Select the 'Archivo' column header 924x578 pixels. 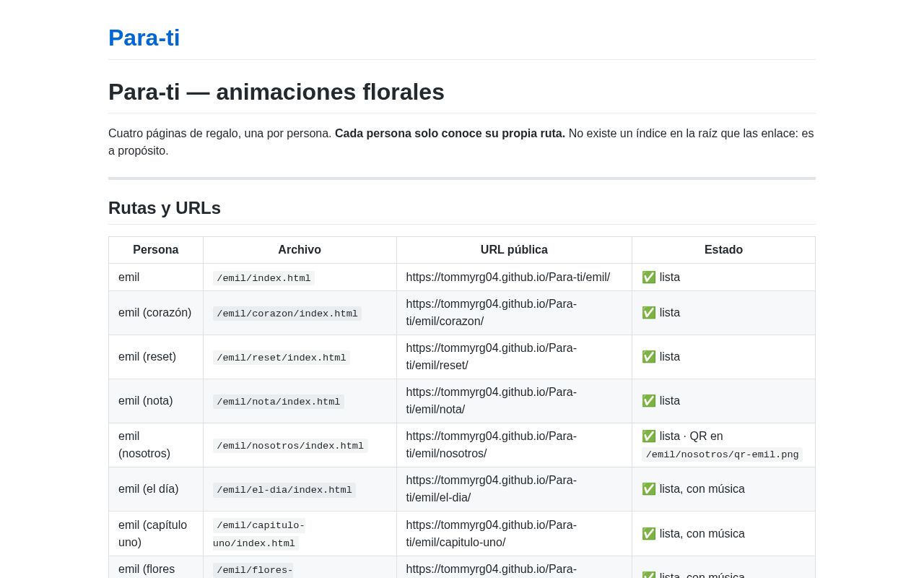(300, 250)
